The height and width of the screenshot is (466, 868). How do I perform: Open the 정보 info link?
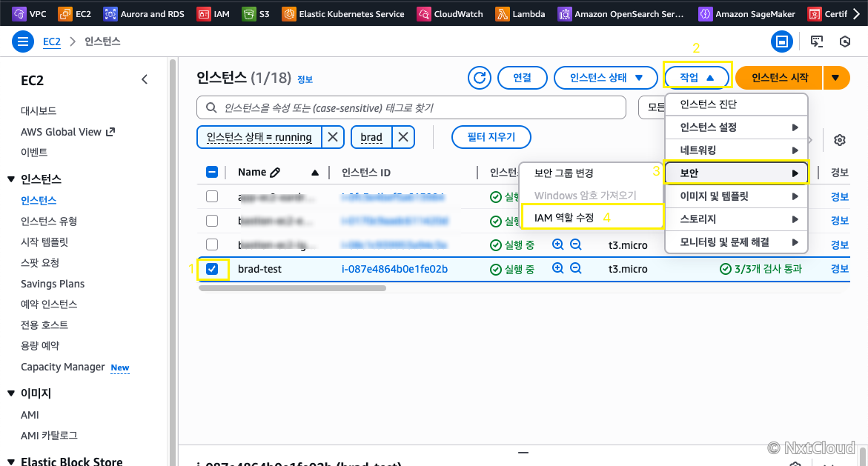305,79
